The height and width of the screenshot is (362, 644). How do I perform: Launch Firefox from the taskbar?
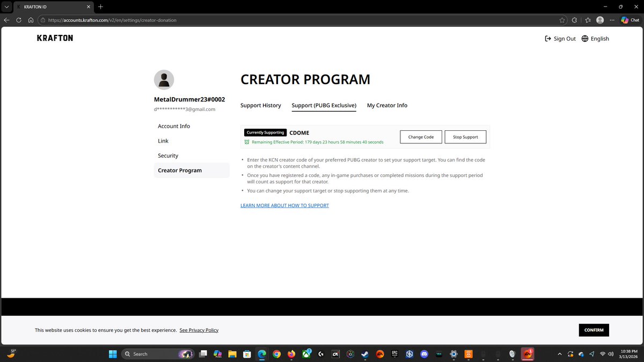[291, 354]
